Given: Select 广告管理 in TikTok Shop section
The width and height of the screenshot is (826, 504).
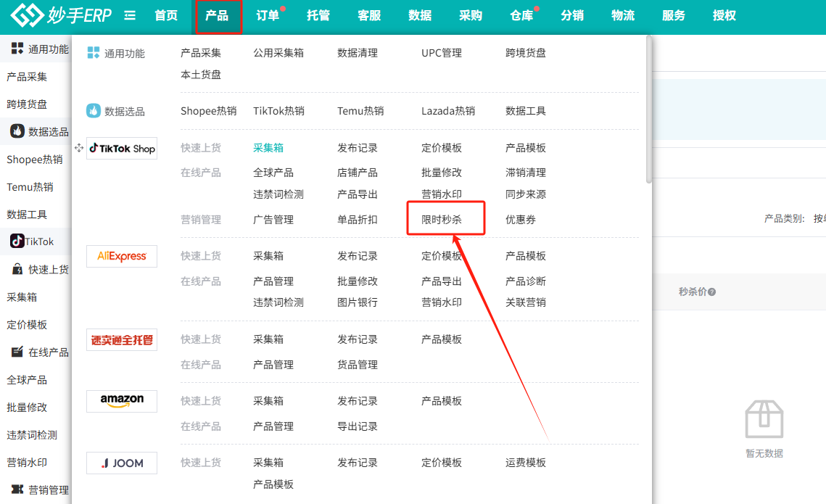Looking at the screenshot, I should (273, 220).
